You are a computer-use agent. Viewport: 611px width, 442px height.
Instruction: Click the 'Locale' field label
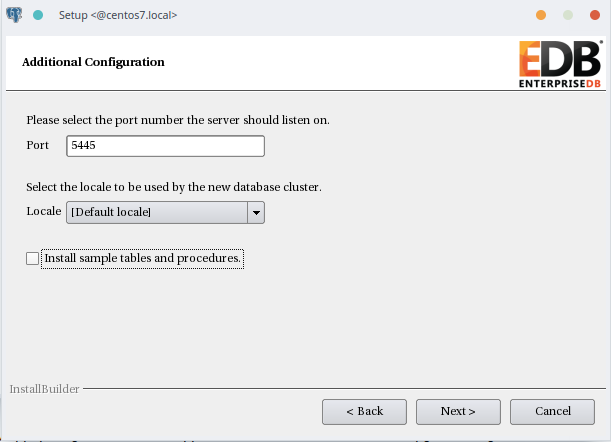[x=44, y=211]
